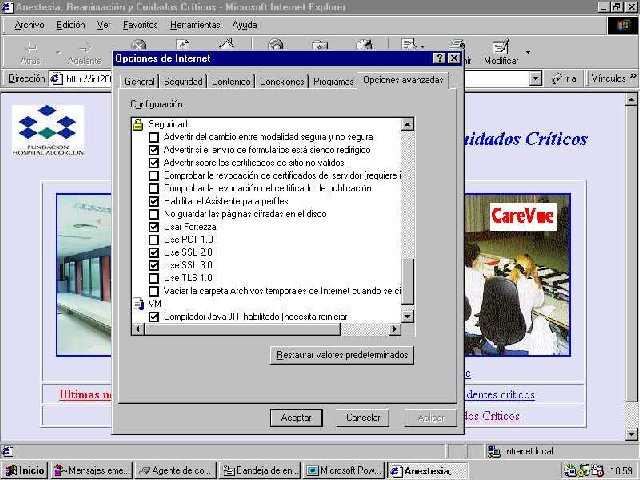Viewport: 640px width, 480px height.
Task: Toggle the Usar Fortezza checkbox
Action: click(x=153, y=226)
